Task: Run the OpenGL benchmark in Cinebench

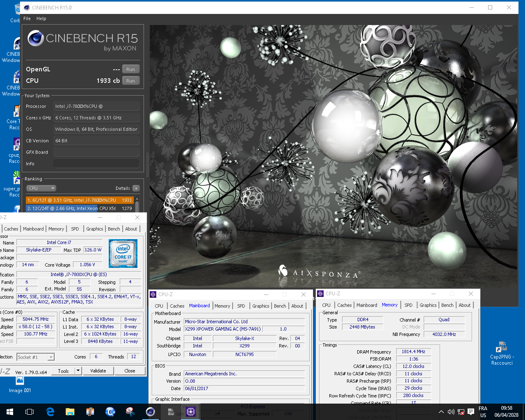Action: (x=130, y=69)
